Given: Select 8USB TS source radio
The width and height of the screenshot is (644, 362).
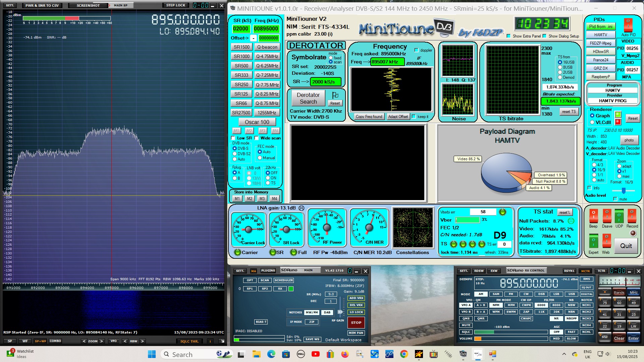Looking at the screenshot, I should tap(560, 67).
